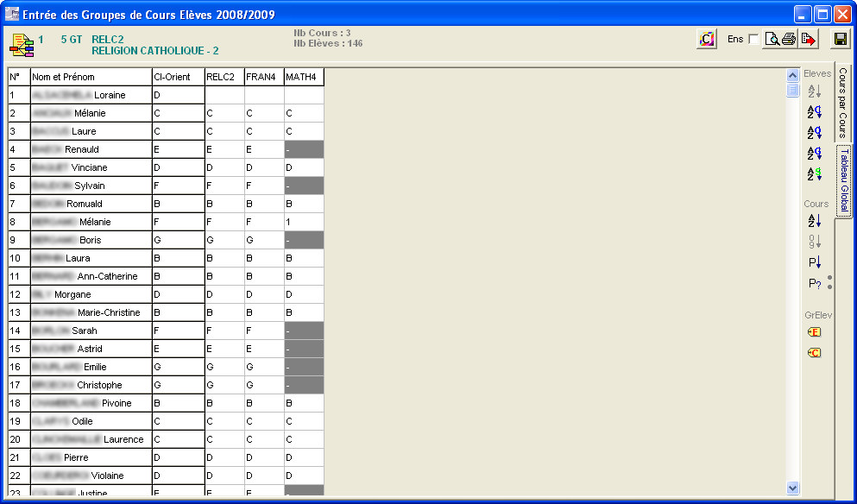Select the student row named Marie-Christine

(167, 312)
